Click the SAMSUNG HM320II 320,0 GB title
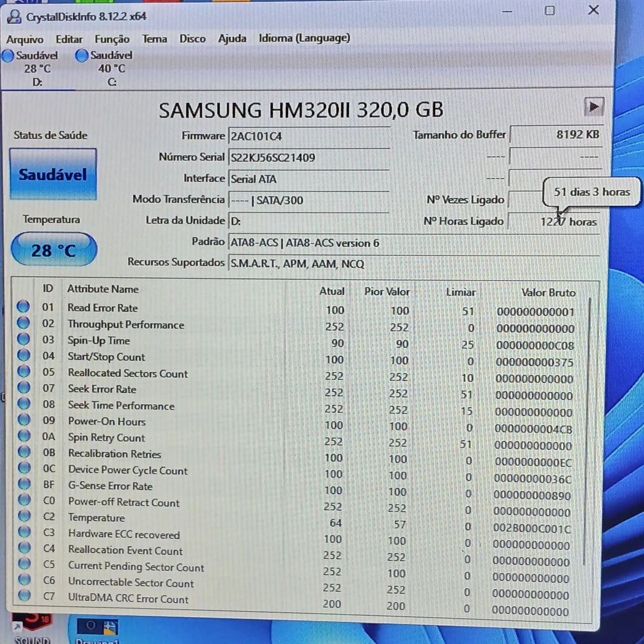The image size is (644, 644). (301, 110)
